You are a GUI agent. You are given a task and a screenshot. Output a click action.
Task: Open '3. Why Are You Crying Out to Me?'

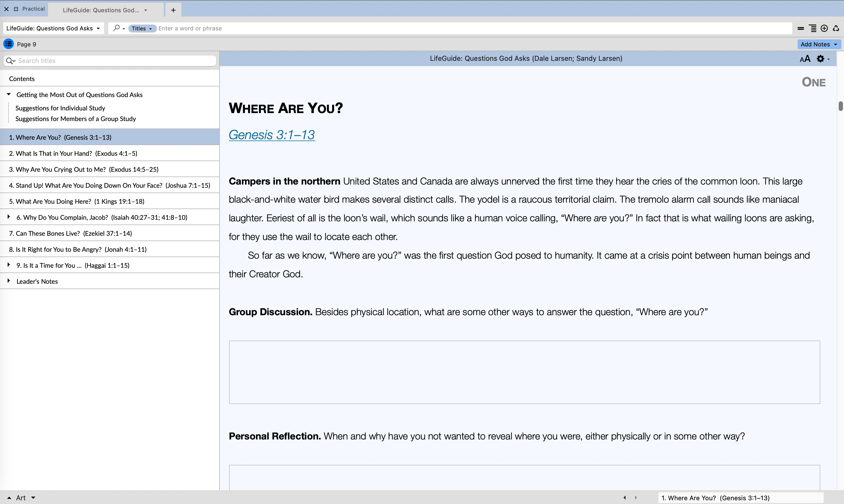109,169
